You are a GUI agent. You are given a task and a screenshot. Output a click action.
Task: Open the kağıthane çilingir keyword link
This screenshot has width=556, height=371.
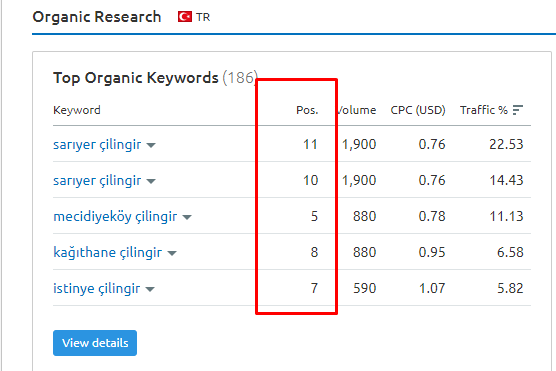point(107,253)
